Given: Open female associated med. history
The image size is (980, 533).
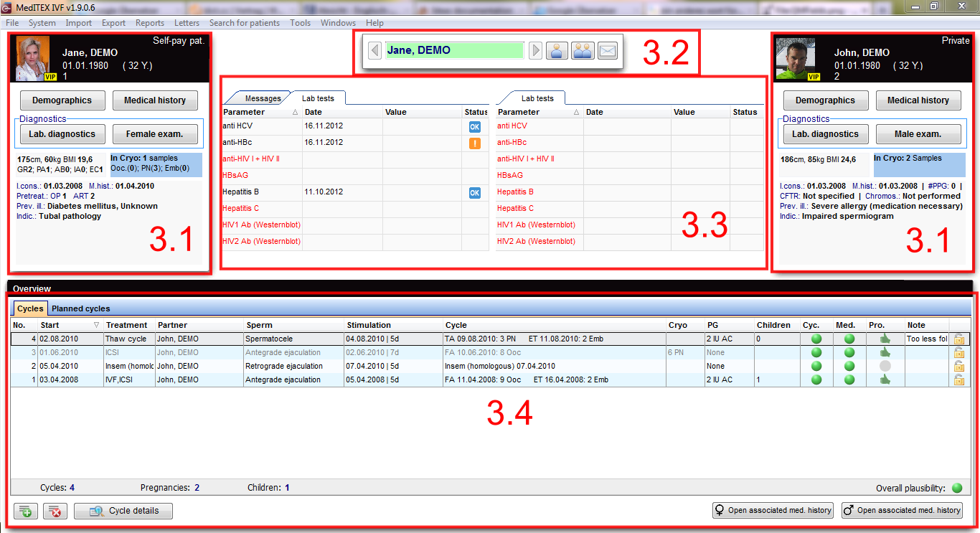Looking at the screenshot, I should coord(772,510).
